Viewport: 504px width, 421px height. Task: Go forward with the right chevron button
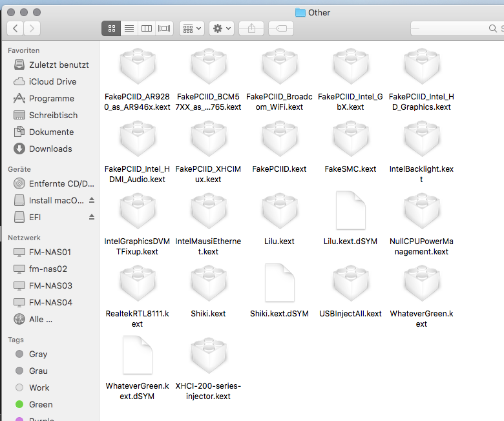32,28
